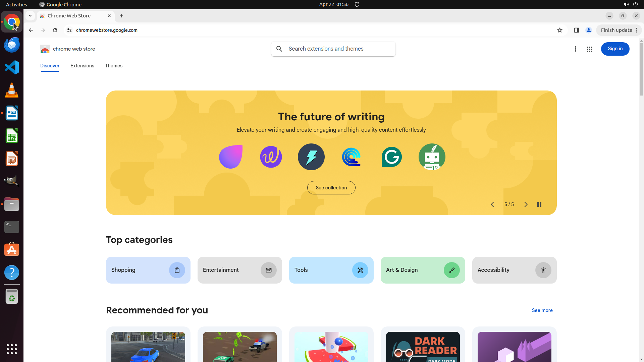View site information icon in address bar
The width and height of the screenshot is (644, 362).
pyautogui.click(x=69, y=30)
